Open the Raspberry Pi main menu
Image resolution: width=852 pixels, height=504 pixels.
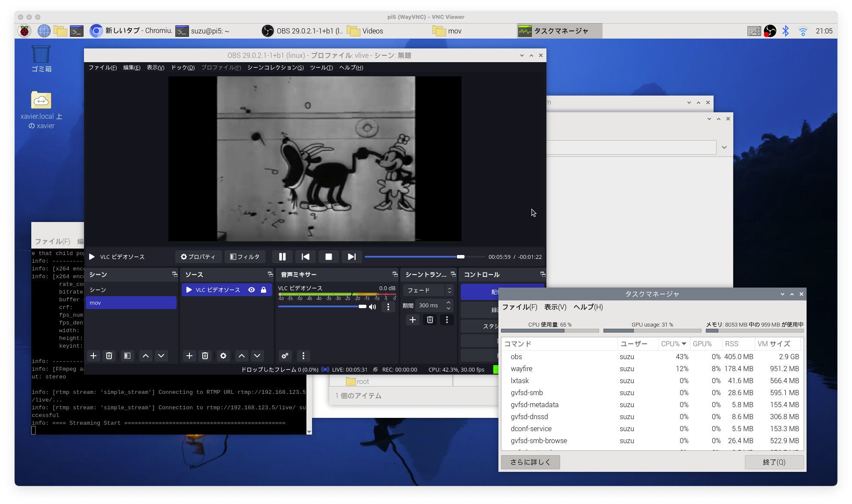pos(24,31)
